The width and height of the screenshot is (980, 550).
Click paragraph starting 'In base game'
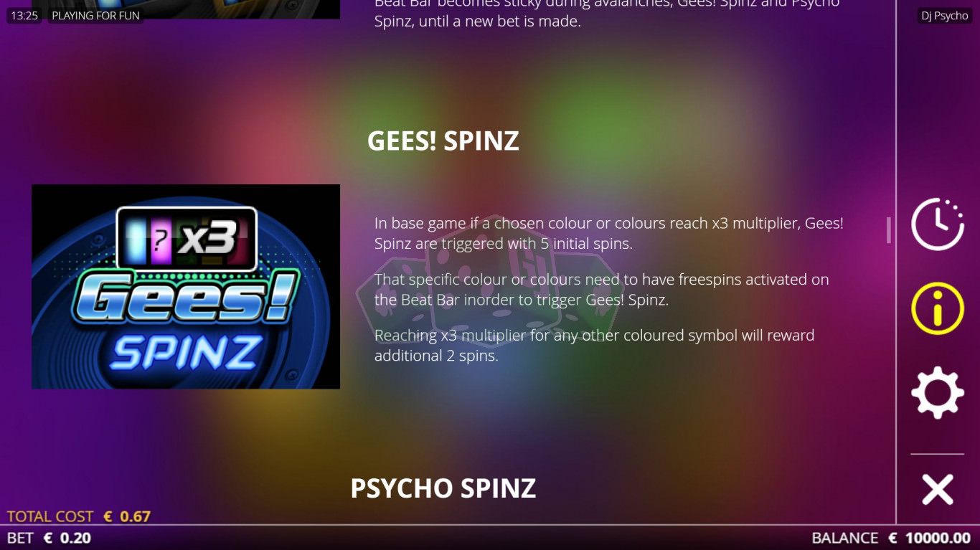(609, 233)
